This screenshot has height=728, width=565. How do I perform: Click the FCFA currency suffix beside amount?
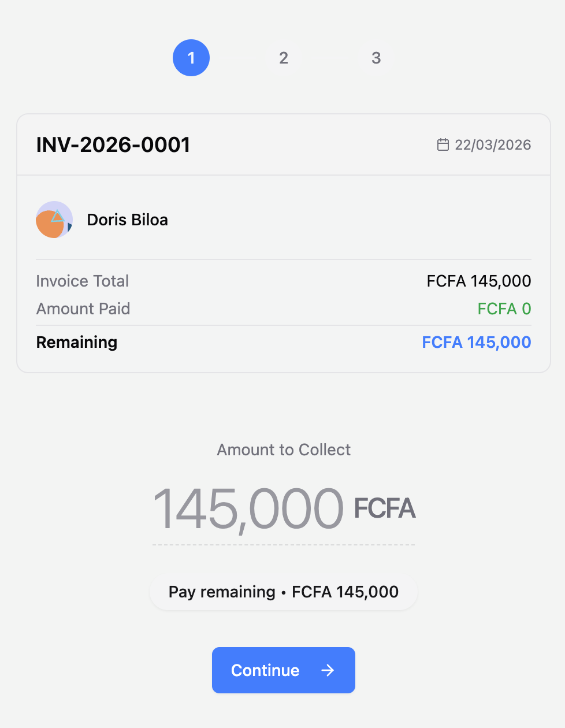coord(385,508)
